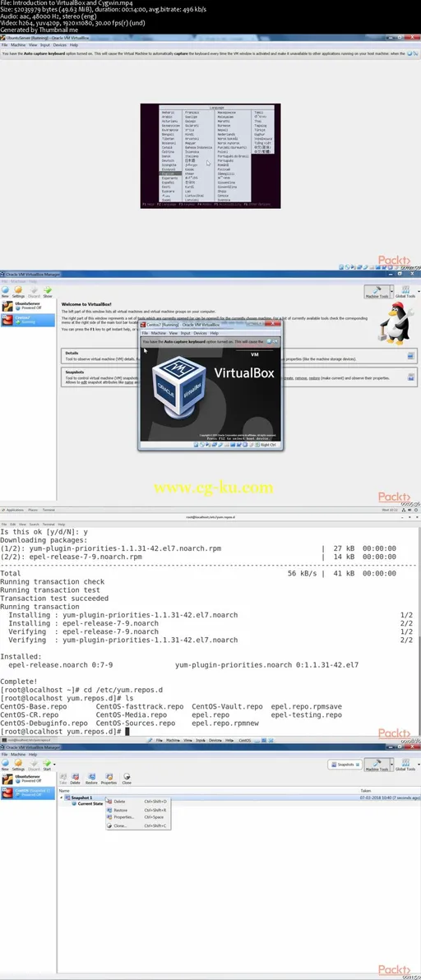Select running Centos7 VM in Manager list
This screenshot has width=421, height=980.
coord(27,319)
